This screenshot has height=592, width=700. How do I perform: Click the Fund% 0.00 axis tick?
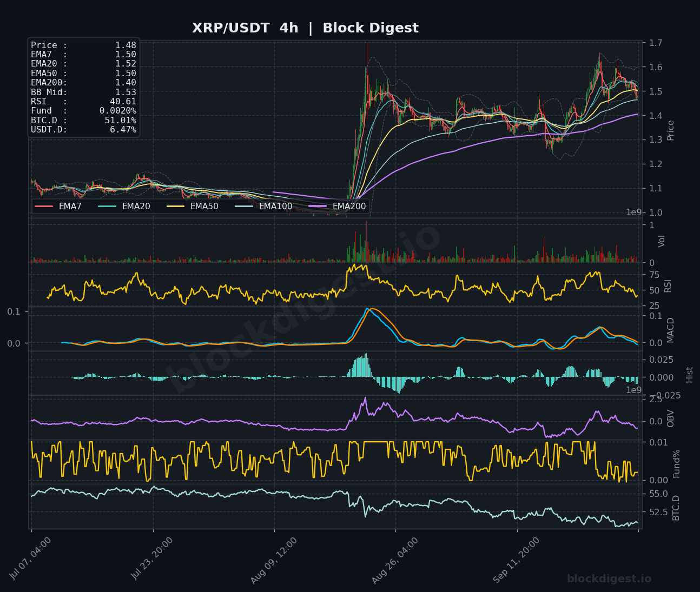click(x=658, y=480)
